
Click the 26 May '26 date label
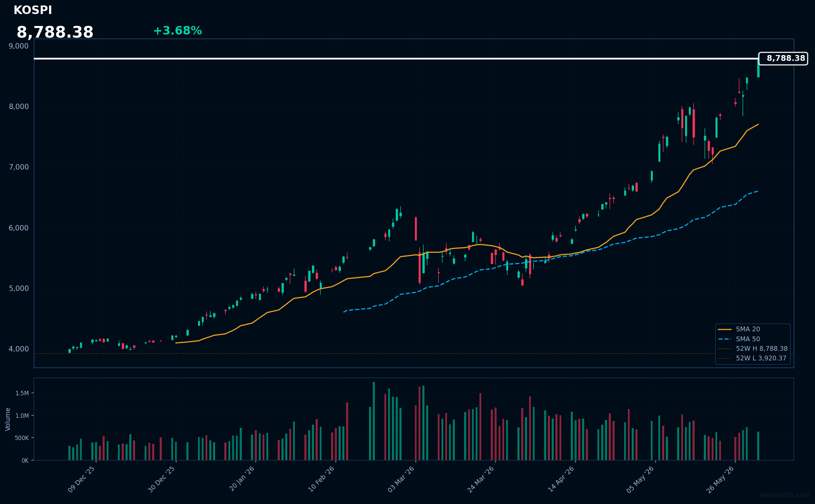(x=721, y=479)
